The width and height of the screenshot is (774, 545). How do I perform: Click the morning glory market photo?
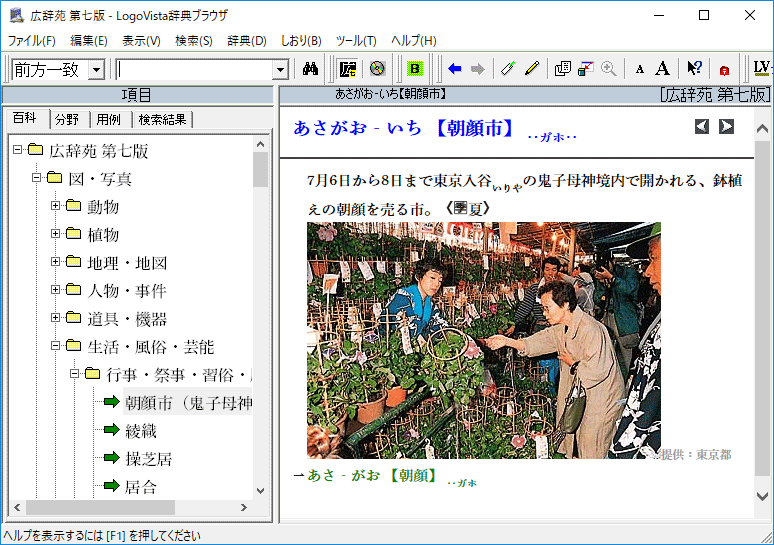(x=484, y=340)
